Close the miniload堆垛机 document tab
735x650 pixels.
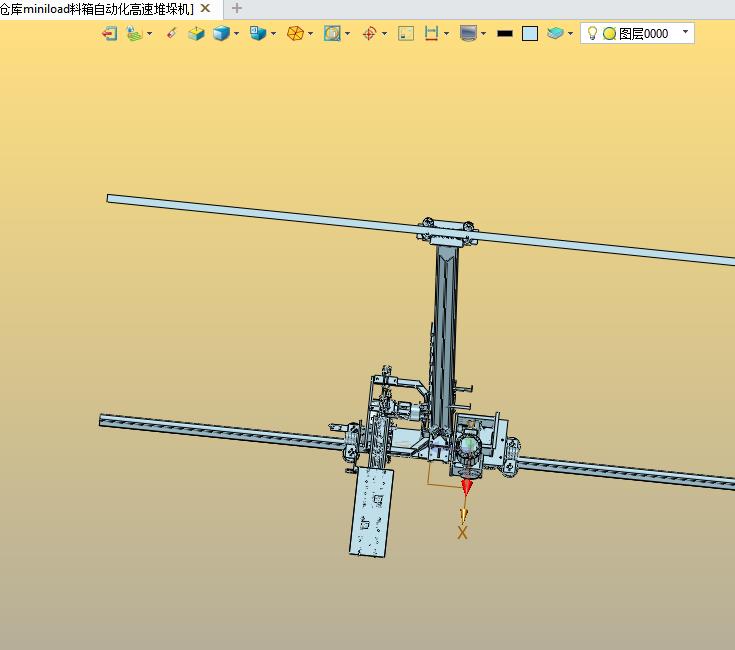pyautogui.click(x=205, y=8)
